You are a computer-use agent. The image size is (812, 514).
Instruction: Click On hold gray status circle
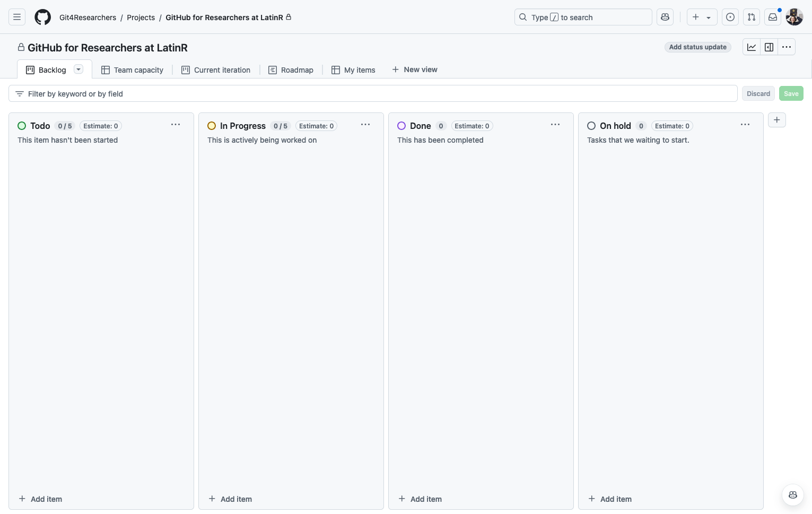591,126
